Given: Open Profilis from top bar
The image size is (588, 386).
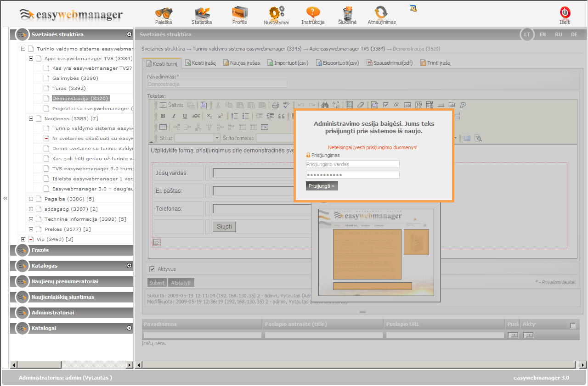Looking at the screenshot, I should click(239, 15).
